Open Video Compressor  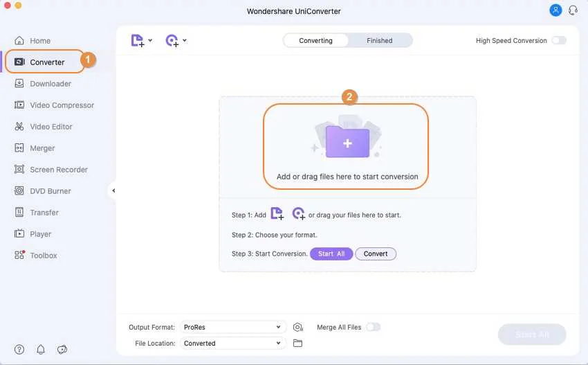pyautogui.click(x=54, y=105)
